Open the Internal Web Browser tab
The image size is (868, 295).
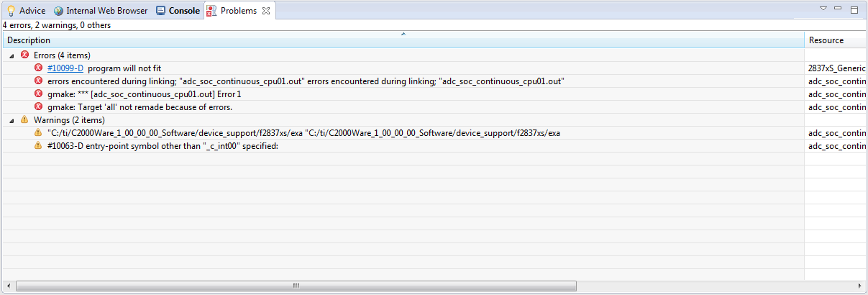coord(100,11)
